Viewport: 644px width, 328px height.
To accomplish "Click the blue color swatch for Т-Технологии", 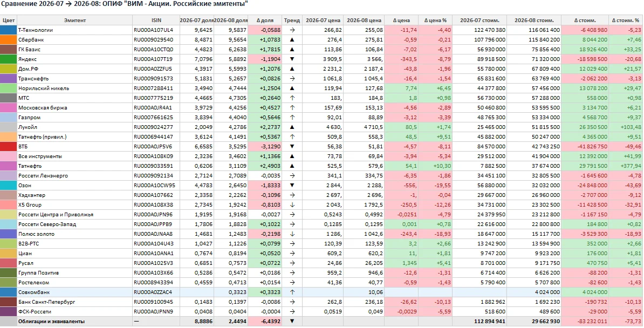I will pyautogui.click(x=8, y=30).
